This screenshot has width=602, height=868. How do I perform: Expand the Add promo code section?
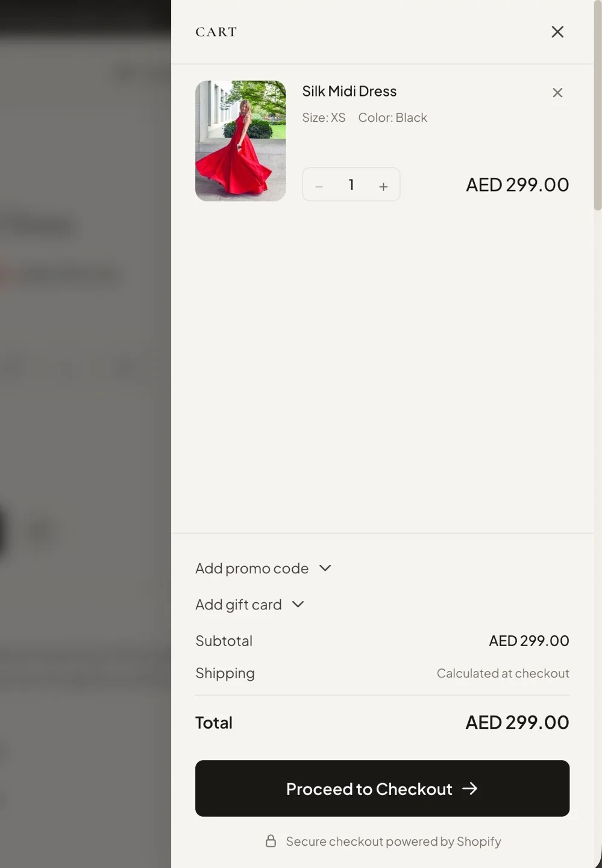pyautogui.click(x=252, y=568)
